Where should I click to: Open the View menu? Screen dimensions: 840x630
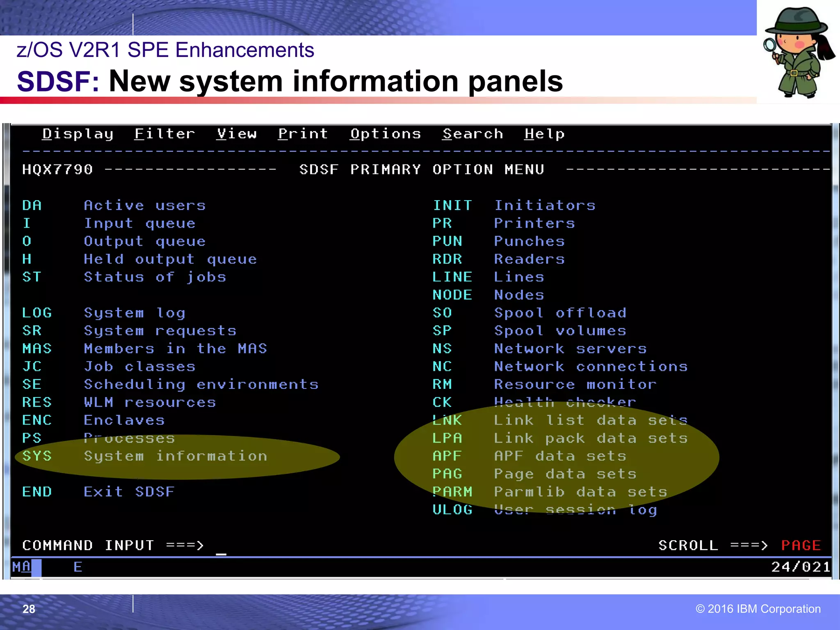237,134
